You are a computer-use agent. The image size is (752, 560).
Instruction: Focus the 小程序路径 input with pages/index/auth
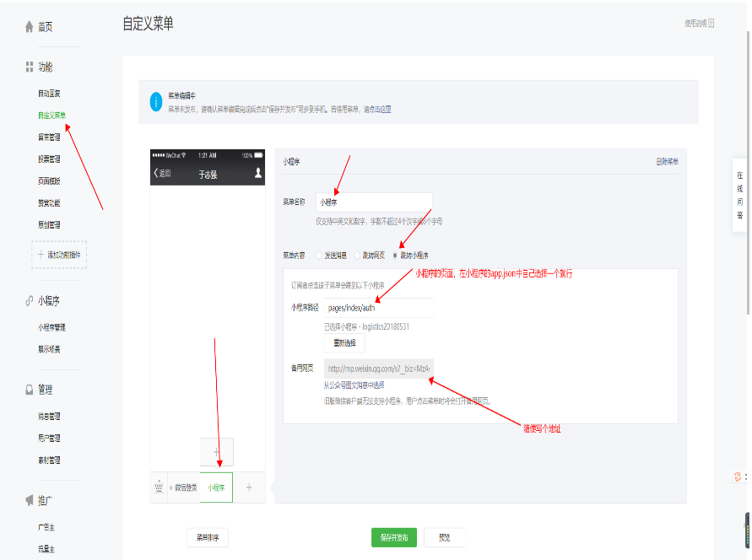379,308
